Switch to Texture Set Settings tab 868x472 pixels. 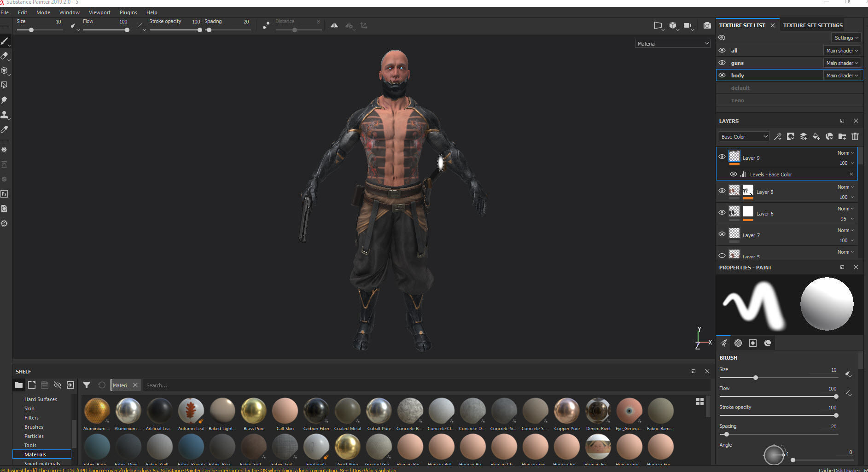[813, 25]
